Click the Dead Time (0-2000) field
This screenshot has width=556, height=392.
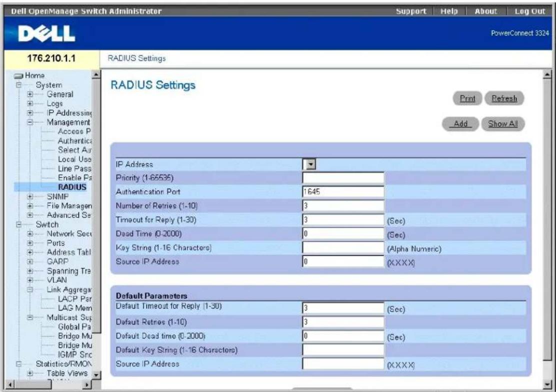[343, 234]
